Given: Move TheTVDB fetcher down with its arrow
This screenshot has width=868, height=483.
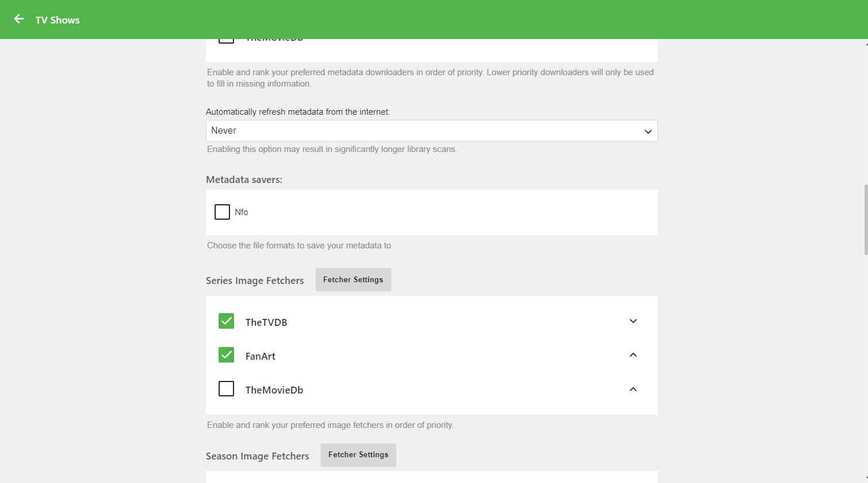Looking at the screenshot, I should coord(633,321).
